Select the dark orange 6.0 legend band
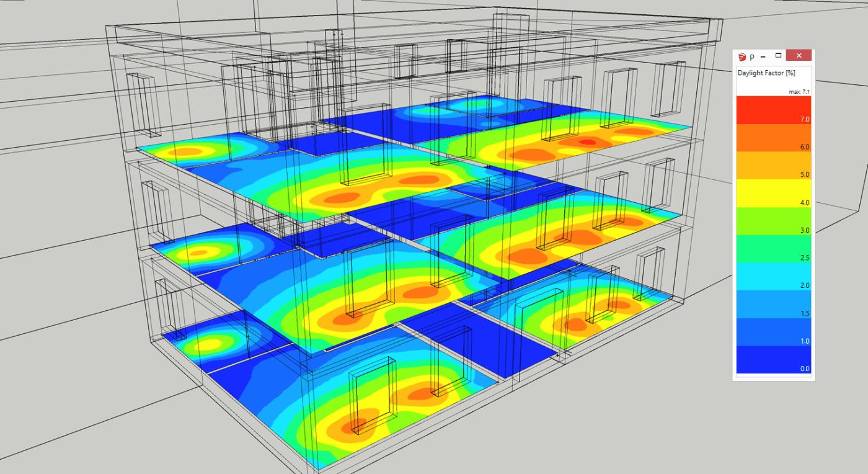The image size is (868, 474). (773, 138)
